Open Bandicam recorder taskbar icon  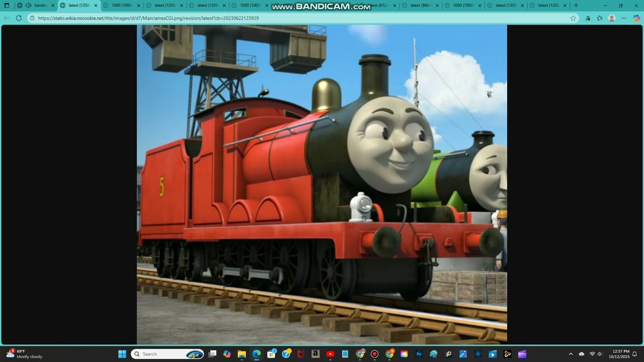(x=374, y=354)
